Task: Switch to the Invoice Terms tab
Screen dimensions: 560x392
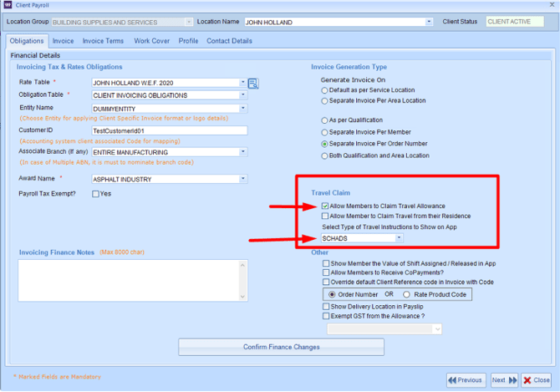Action: click(104, 40)
